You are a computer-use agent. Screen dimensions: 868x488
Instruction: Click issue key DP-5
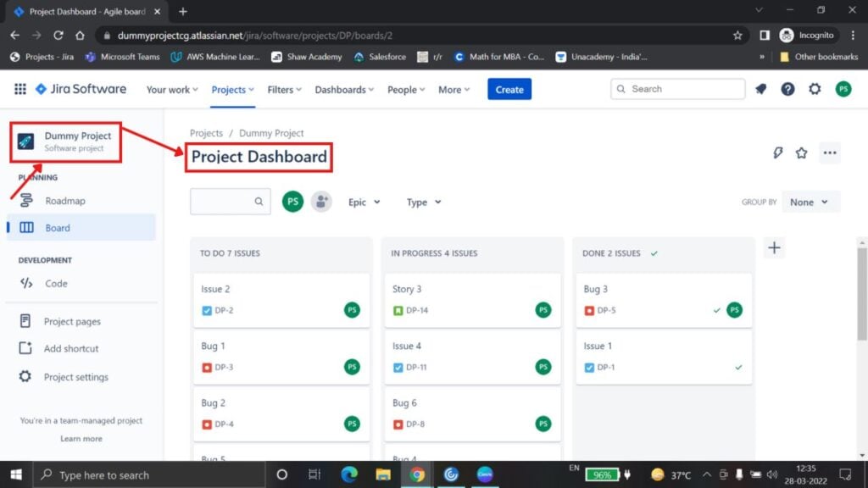[x=606, y=310]
